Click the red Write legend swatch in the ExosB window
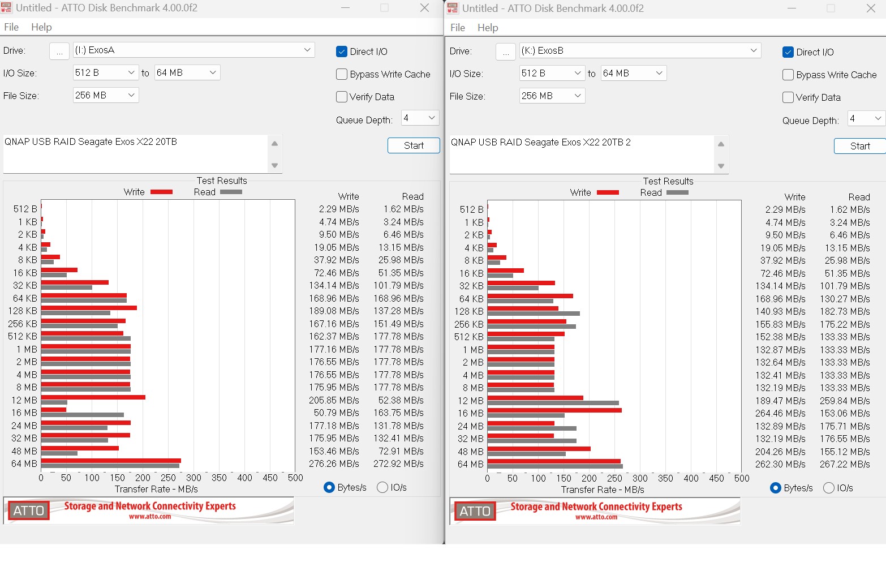This screenshot has height=588, width=886. click(608, 192)
